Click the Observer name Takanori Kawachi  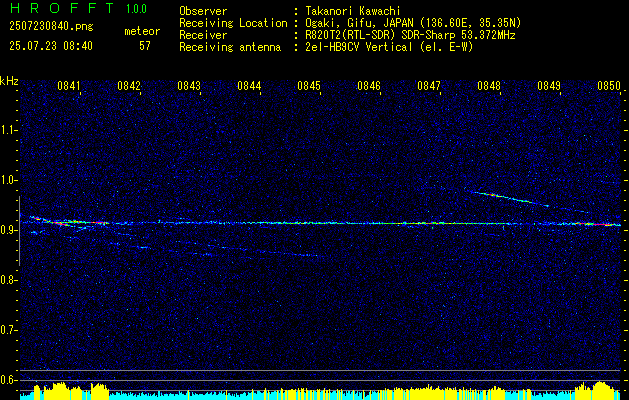pos(353,11)
